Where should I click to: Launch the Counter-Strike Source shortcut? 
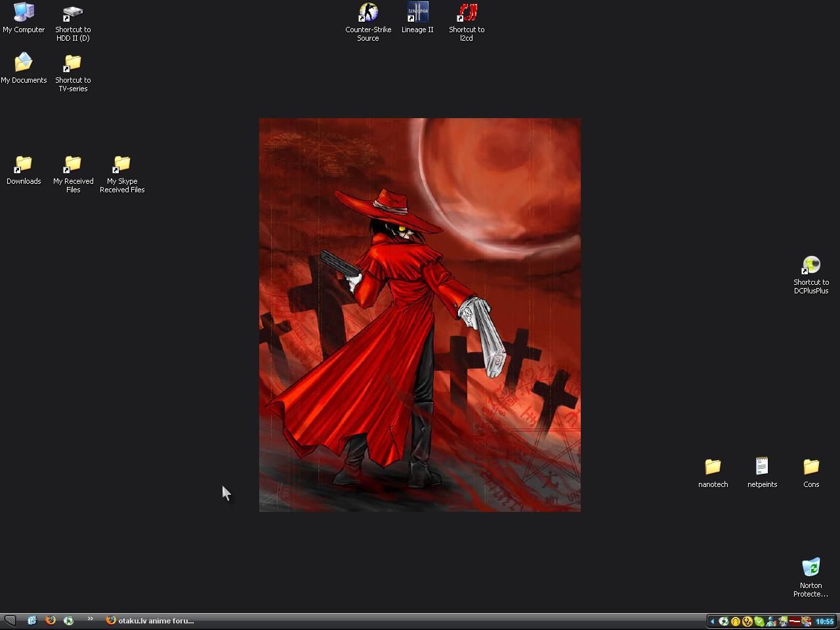pyautogui.click(x=368, y=22)
